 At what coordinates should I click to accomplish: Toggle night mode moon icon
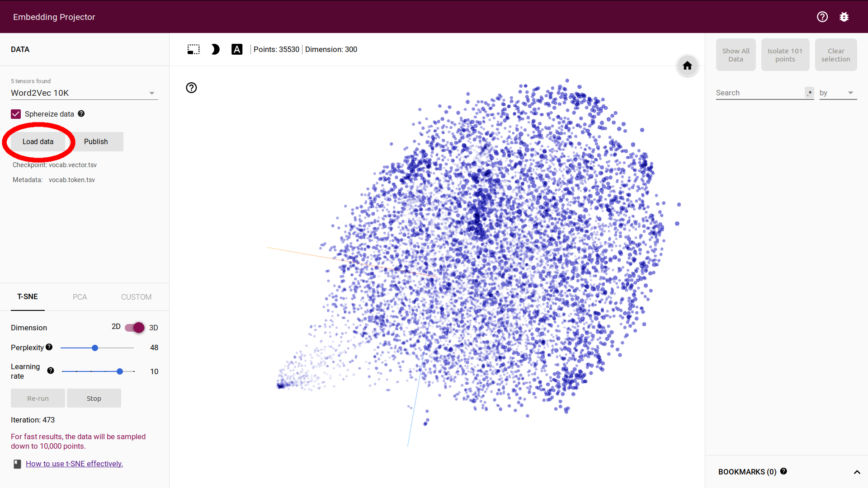point(215,49)
